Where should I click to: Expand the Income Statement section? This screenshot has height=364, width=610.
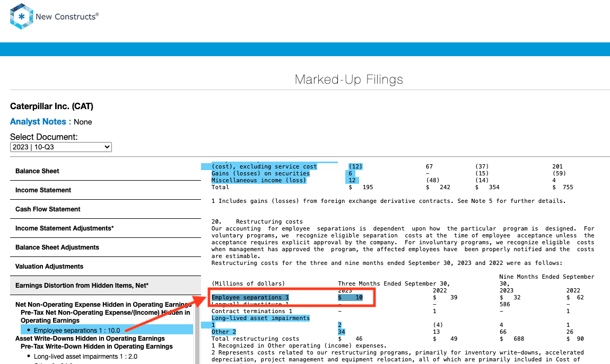(106, 190)
